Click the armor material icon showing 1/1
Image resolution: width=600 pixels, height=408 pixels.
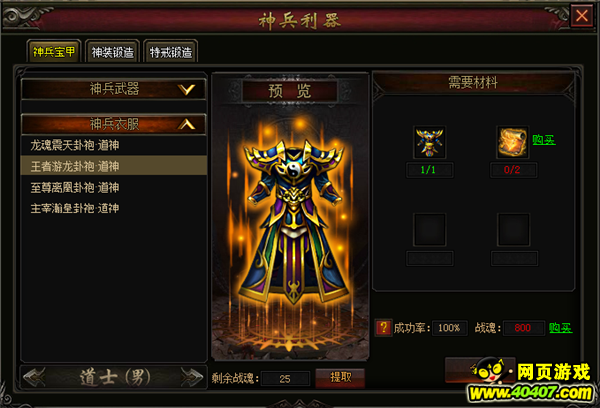point(429,142)
